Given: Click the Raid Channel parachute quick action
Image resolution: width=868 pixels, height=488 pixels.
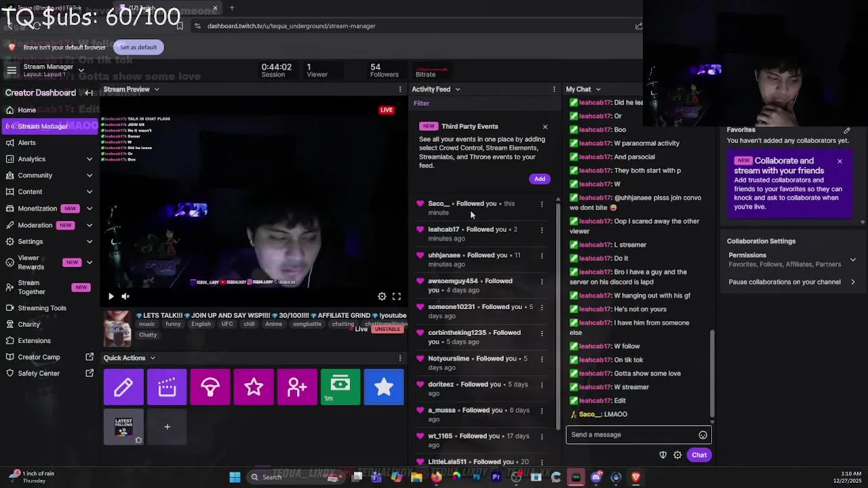Looking at the screenshot, I should pyautogui.click(x=210, y=387).
